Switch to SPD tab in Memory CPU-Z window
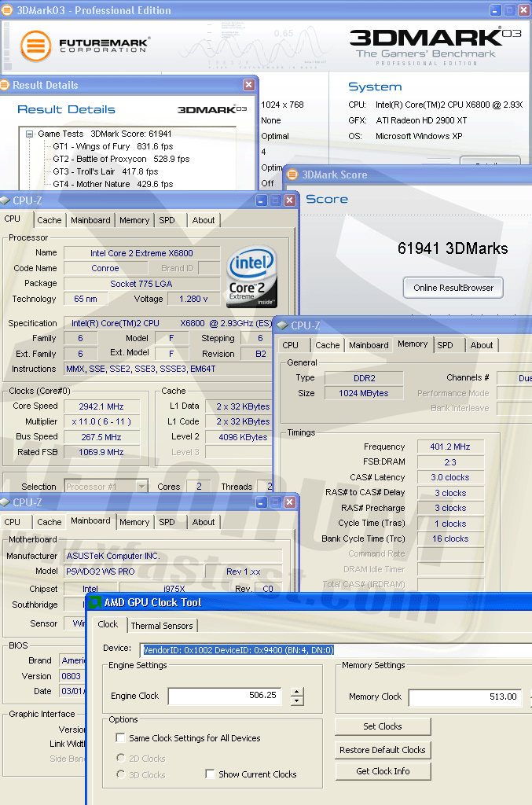Screen dimensions: 532x805 click(x=446, y=346)
